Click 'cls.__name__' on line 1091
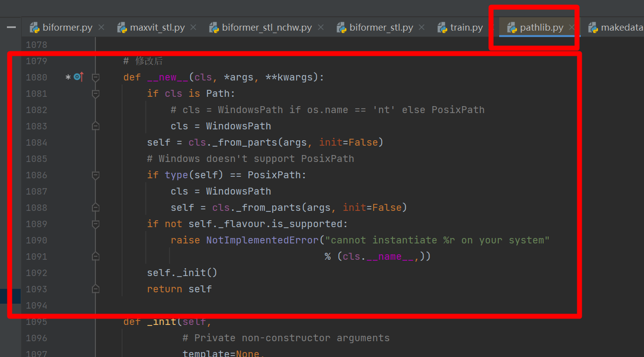 [x=378, y=257]
